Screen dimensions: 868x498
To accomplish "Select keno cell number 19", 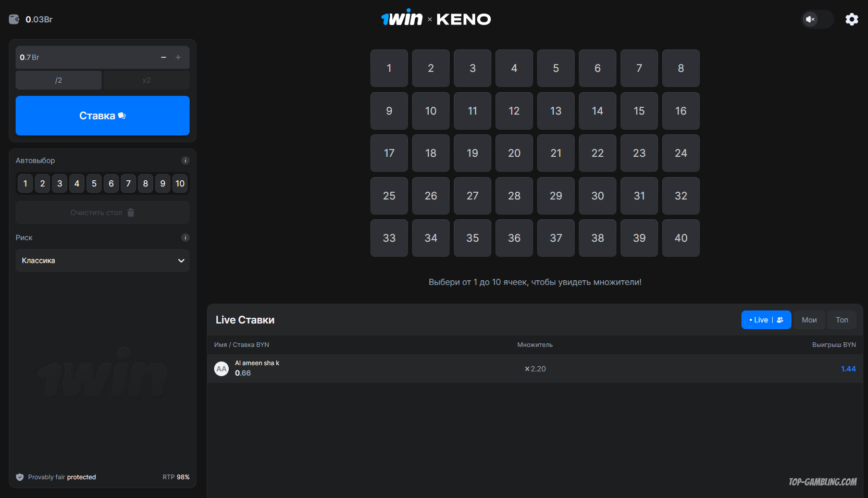I will click(473, 153).
